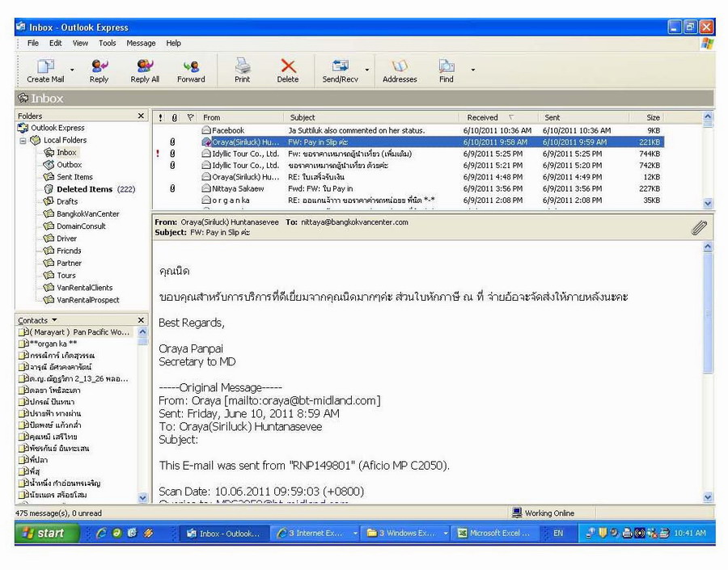Screen dimensions: 728x570
Task: Open the Help menu
Action: [174, 43]
